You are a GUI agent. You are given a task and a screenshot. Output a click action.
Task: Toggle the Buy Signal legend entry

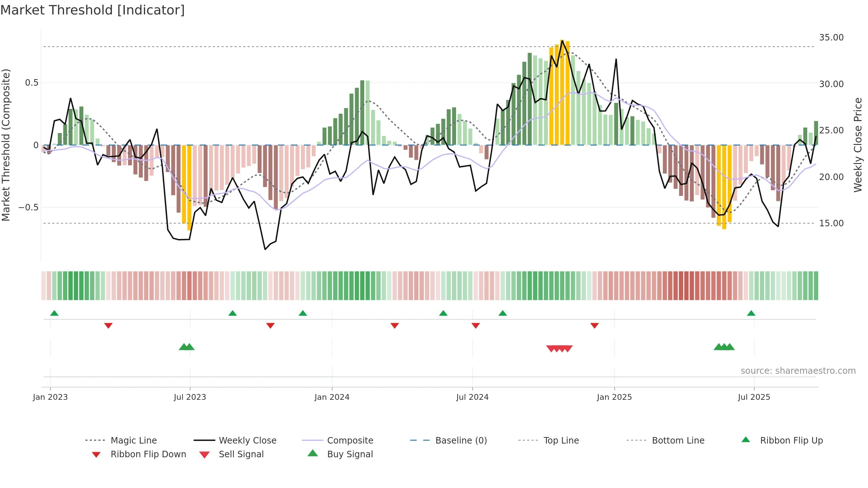[340, 454]
